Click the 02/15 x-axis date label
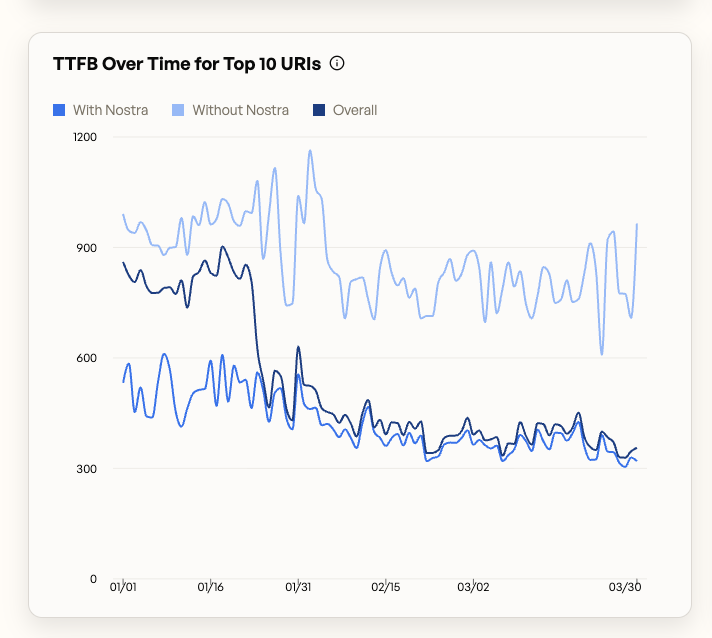This screenshot has height=638, width=712. tap(386, 587)
